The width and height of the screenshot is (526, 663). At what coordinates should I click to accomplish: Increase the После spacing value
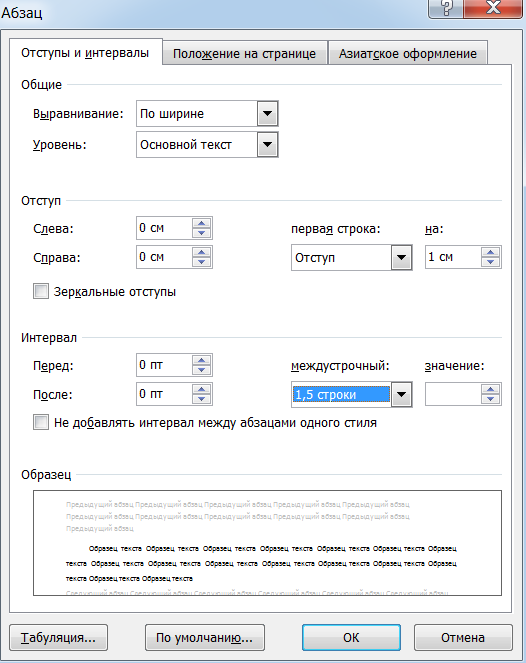click(201, 389)
